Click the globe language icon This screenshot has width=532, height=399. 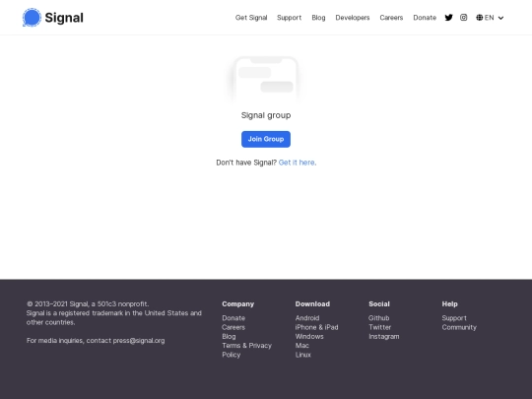pyautogui.click(x=479, y=18)
